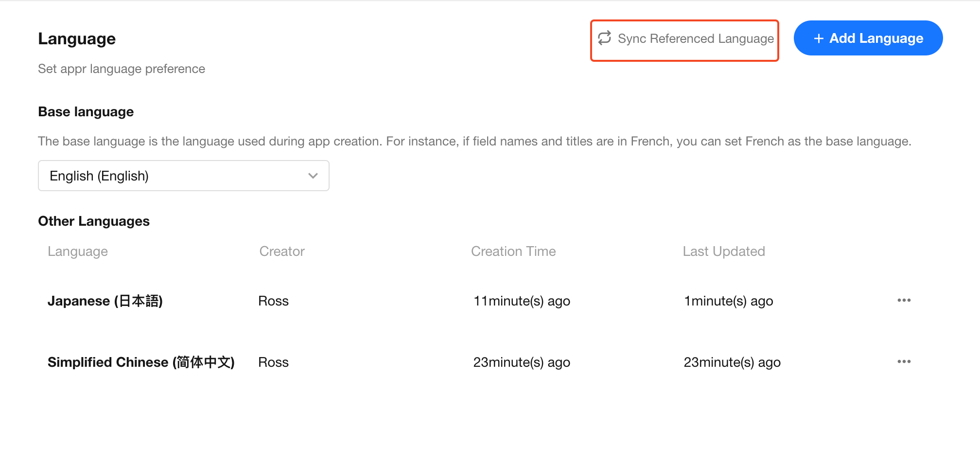Click the 11minute(s) ago creation time
Image resolution: width=980 pixels, height=467 pixels.
pos(522,301)
